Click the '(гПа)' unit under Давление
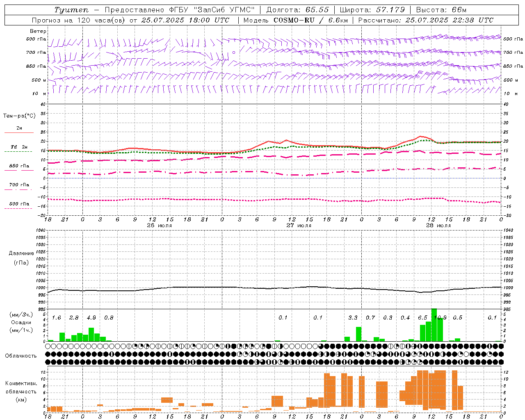 point(21,262)
